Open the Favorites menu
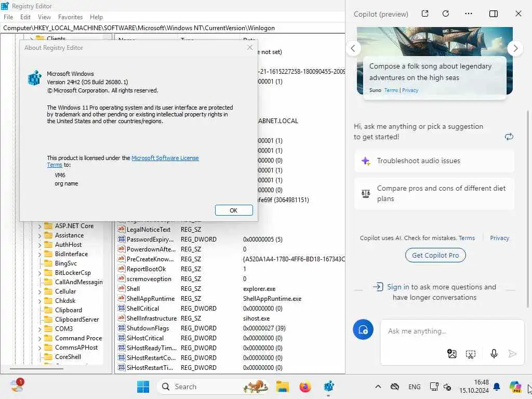532x399 pixels. tap(70, 17)
